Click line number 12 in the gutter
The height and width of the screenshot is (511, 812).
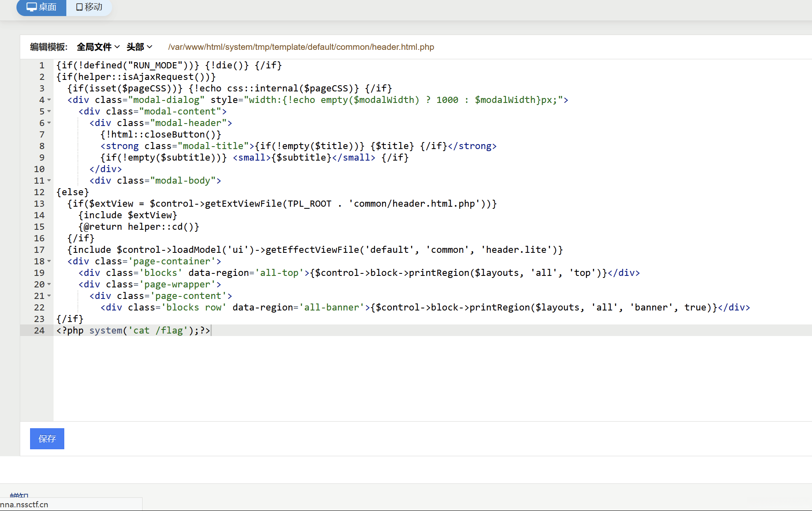click(x=39, y=192)
